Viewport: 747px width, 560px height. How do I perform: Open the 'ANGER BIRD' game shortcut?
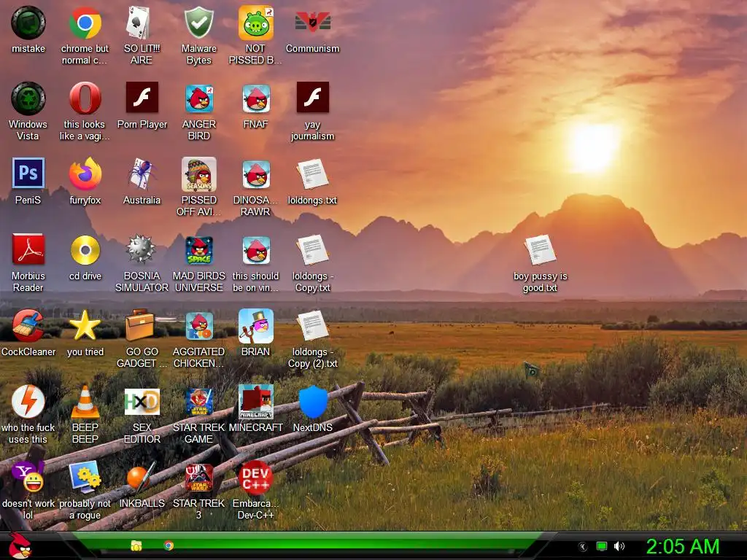tap(198, 98)
